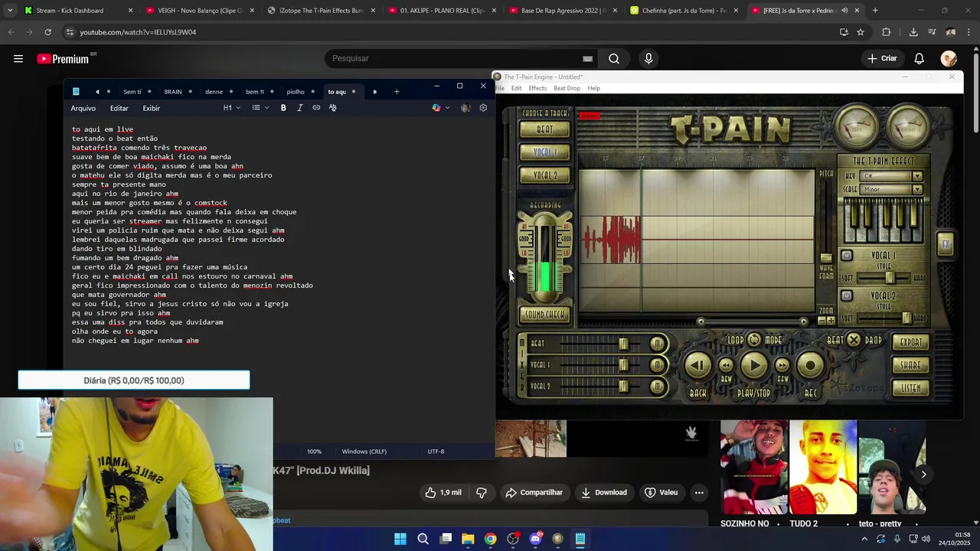Click the Export button
This screenshot has width=980, height=551.
911,343
